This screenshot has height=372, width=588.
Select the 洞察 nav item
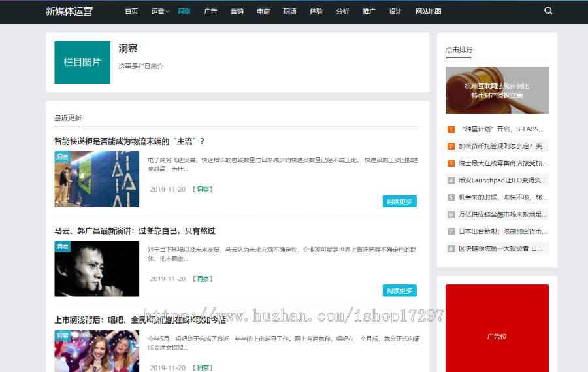(184, 11)
